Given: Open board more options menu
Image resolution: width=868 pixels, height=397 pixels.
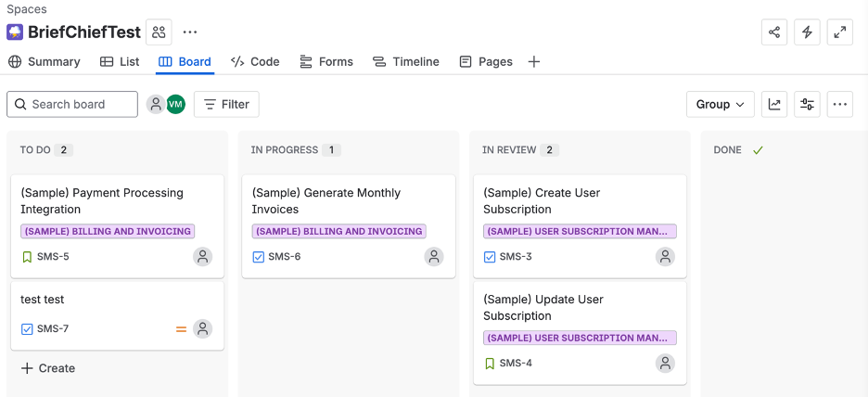Looking at the screenshot, I should click(x=840, y=104).
